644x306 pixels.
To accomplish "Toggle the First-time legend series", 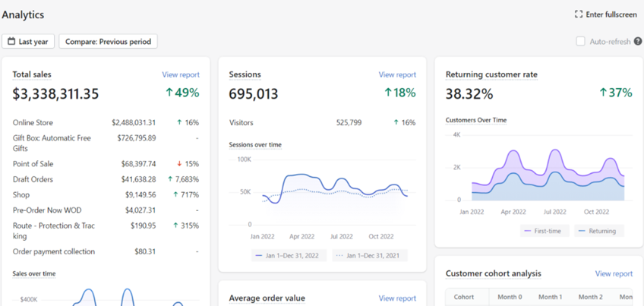I will 545,231.
